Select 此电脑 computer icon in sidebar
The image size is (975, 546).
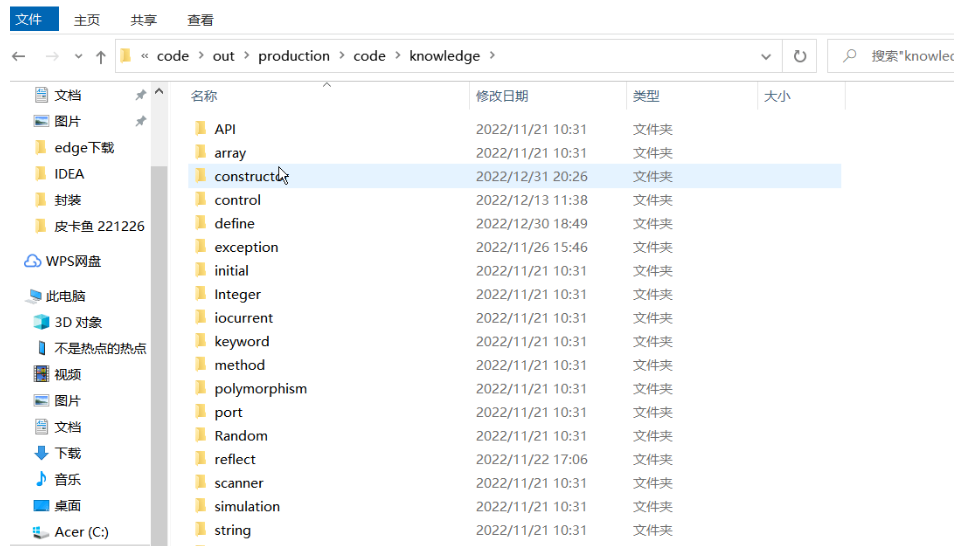pyautogui.click(x=35, y=296)
